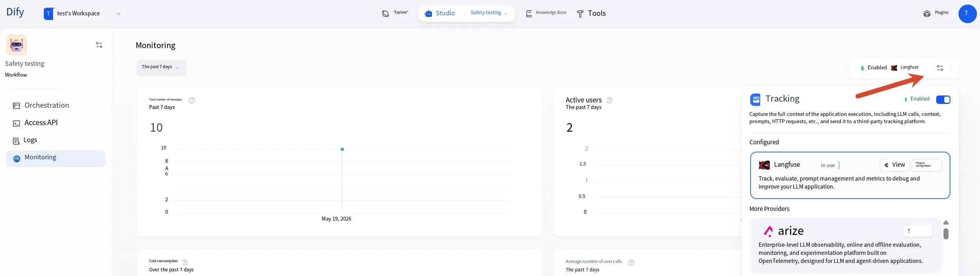Click the data point on the messages chart

tap(342, 149)
